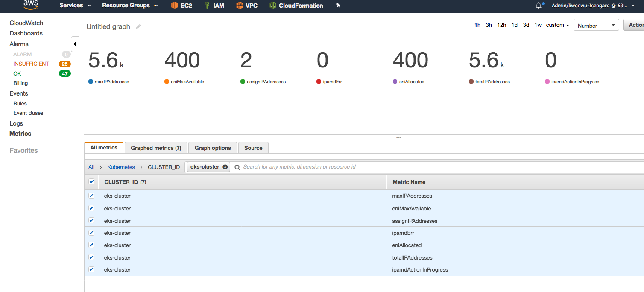Image resolution: width=644 pixels, height=292 pixels.
Task: Grab the panel resize handle dots
Action: [x=398, y=137]
